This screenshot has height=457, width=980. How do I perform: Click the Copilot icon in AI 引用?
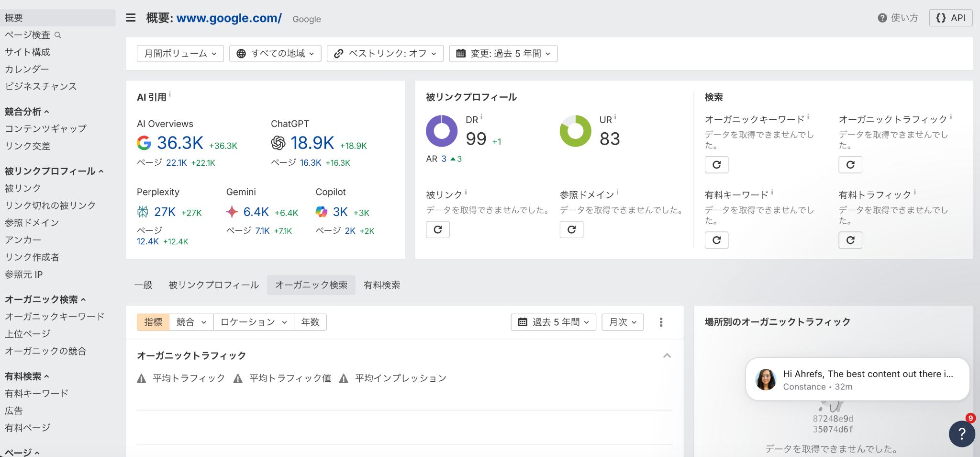point(322,212)
